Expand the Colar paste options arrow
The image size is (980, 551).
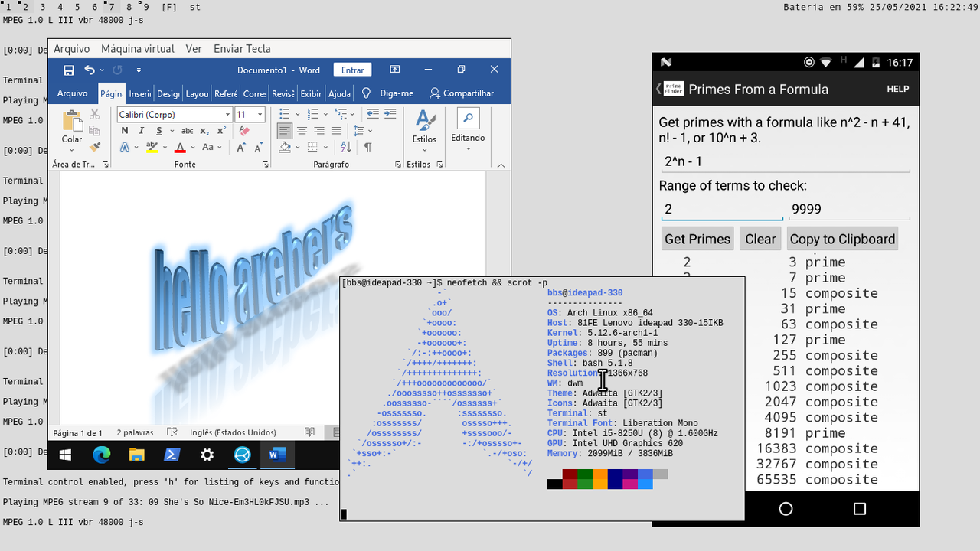coord(72,150)
